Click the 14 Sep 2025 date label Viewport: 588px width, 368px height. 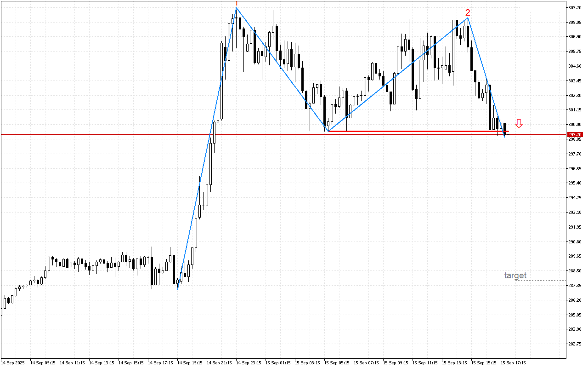(x=14, y=362)
